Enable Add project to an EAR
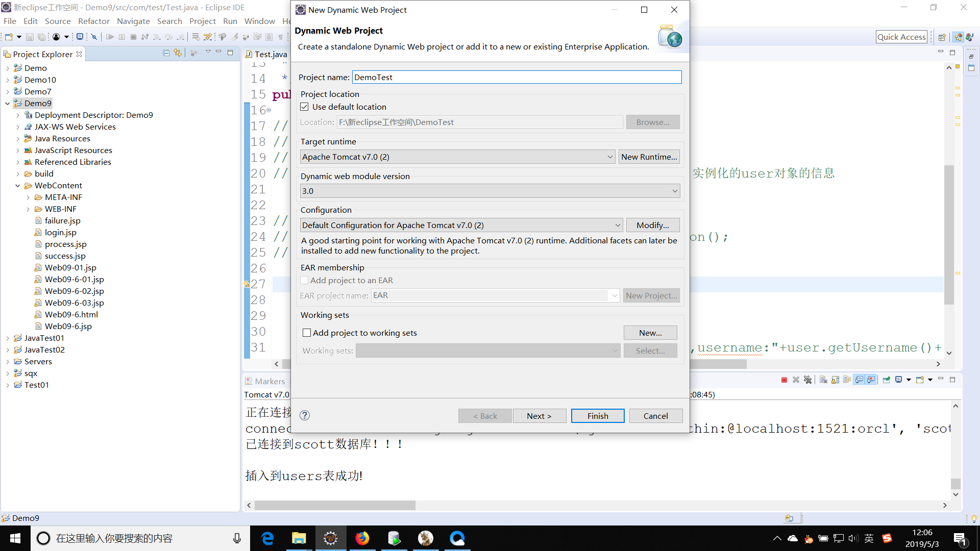980x551 pixels. (x=304, y=280)
